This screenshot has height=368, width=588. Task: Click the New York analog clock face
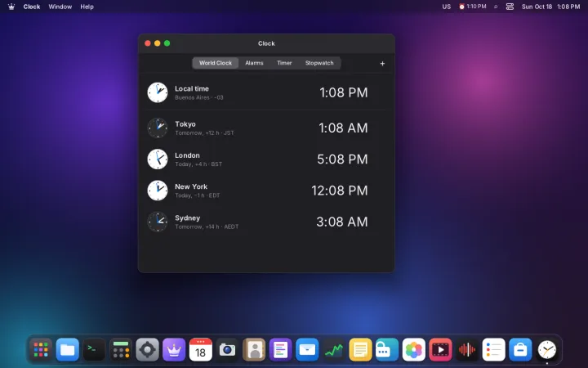(x=158, y=191)
